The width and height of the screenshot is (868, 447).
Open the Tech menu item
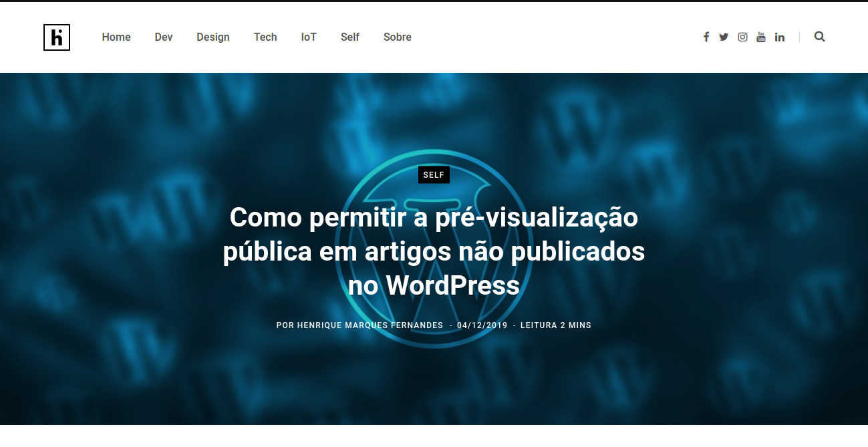pos(265,37)
